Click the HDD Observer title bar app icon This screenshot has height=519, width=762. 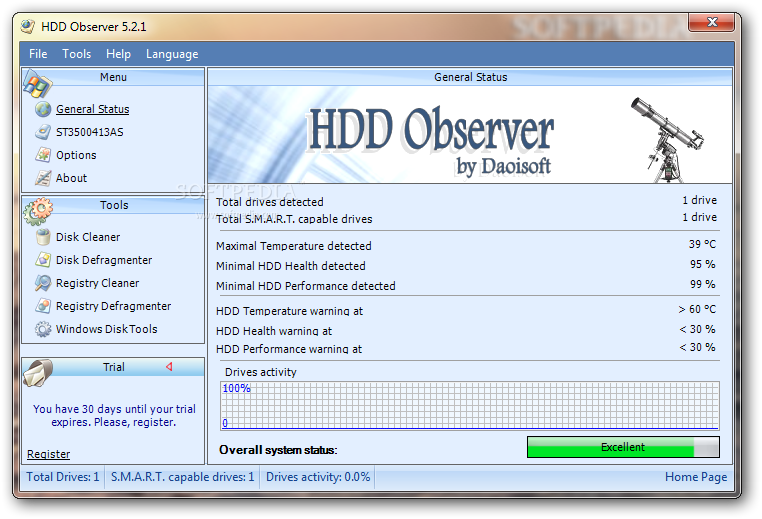coord(28,26)
